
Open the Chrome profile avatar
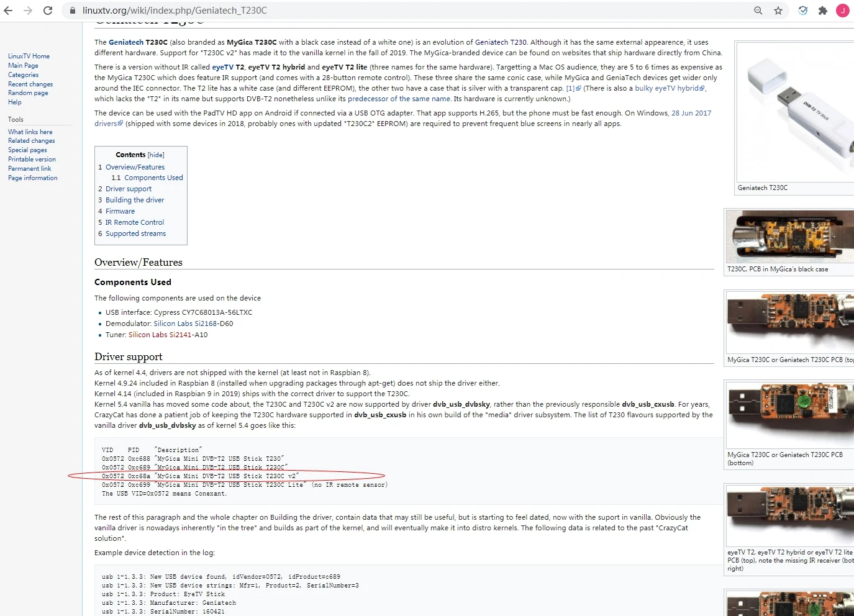pos(843,11)
